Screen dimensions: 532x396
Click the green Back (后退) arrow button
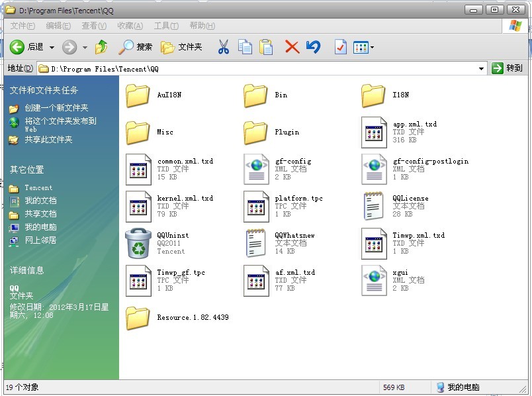pyautogui.click(x=17, y=47)
